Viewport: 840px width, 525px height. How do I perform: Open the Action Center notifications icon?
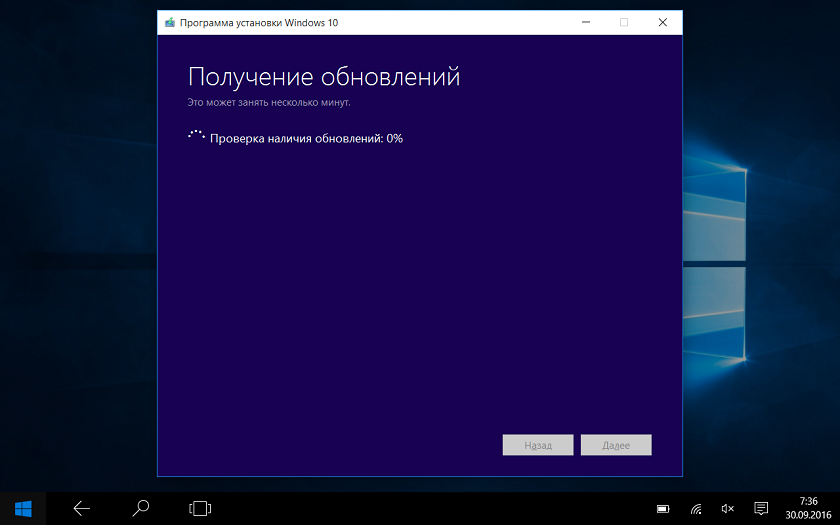click(x=761, y=509)
